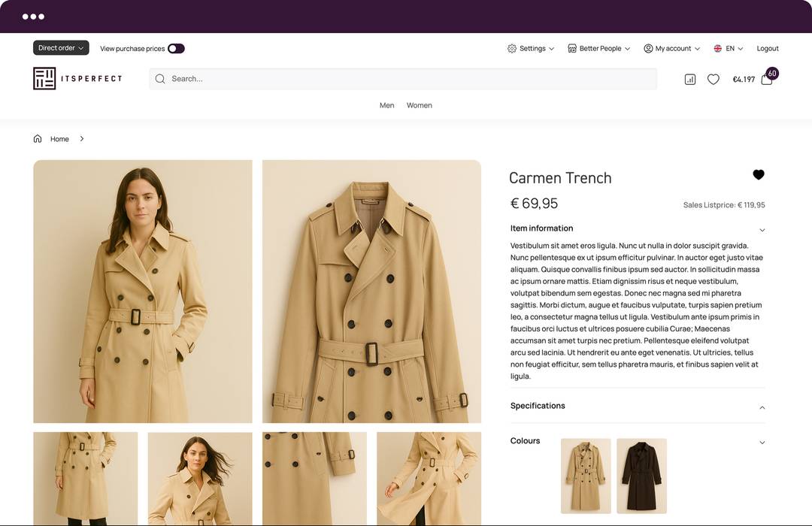
Task: Click the Settings gear icon
Action: (512, 48)
